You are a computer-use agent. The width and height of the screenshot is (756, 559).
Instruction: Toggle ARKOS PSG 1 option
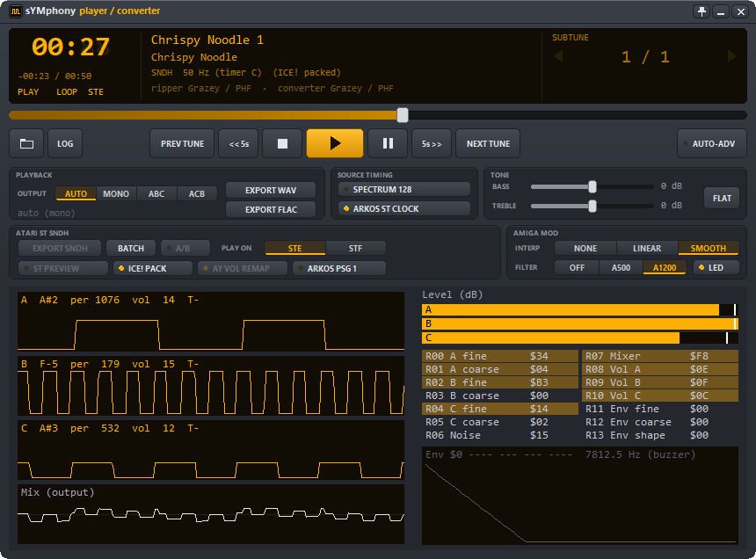point(339,268)
